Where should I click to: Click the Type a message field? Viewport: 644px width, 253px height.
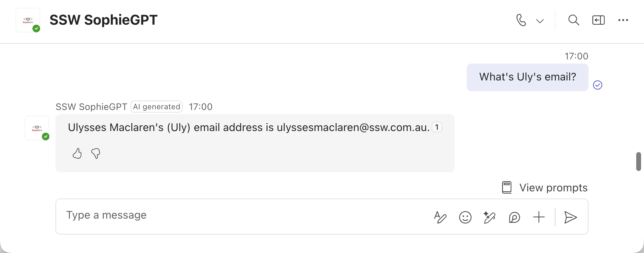point(227,215)
